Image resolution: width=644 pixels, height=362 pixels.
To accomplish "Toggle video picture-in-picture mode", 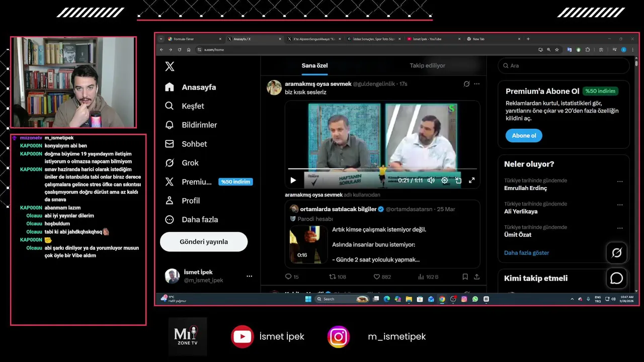I will pyautogui.click(x=458, y=180).
